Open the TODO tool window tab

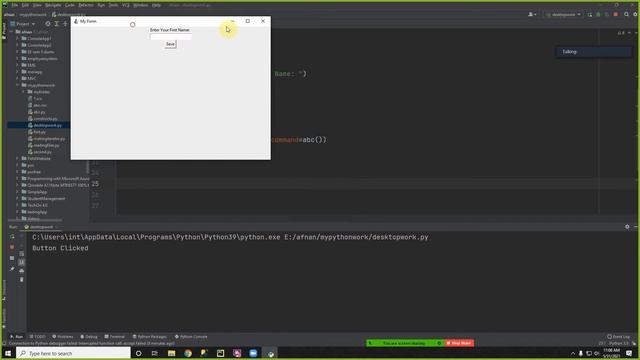37,337
